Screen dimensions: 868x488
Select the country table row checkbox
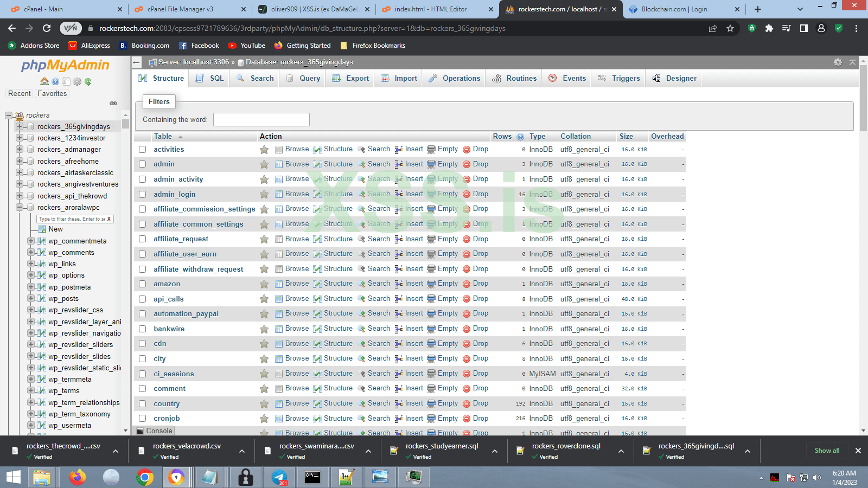point(142,403)
